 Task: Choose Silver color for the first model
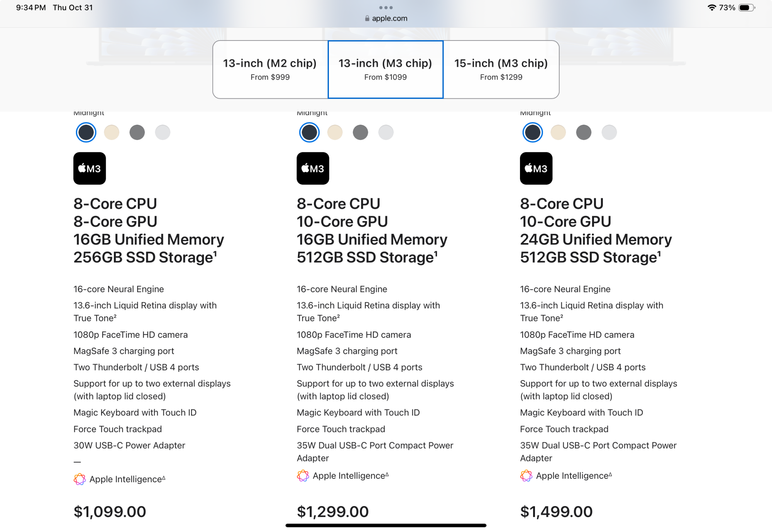[x=163, y=132]
